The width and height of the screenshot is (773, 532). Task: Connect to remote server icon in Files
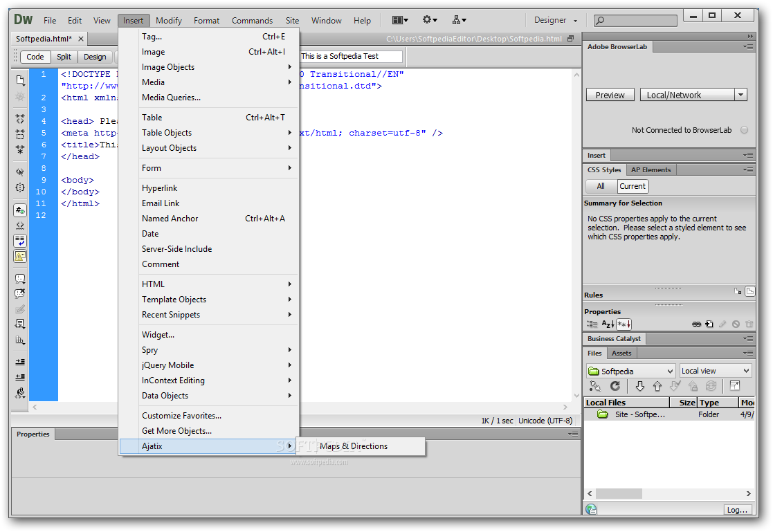[596, 386]
